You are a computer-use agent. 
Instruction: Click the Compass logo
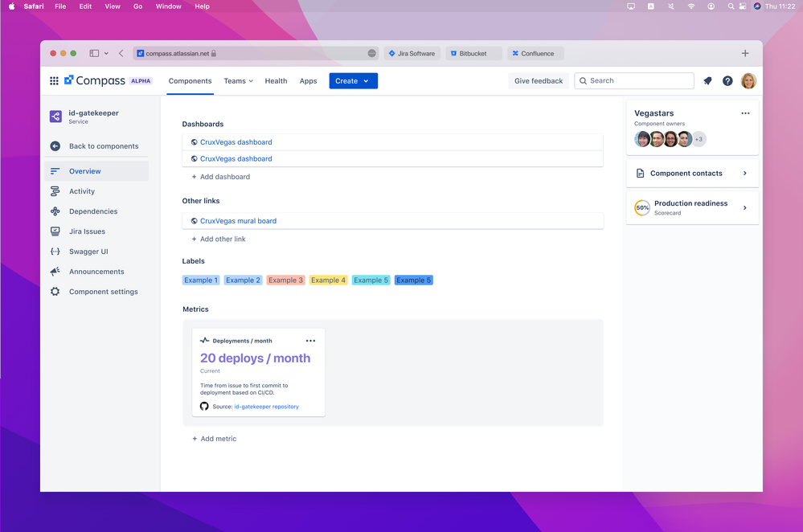tap(95, 80)
